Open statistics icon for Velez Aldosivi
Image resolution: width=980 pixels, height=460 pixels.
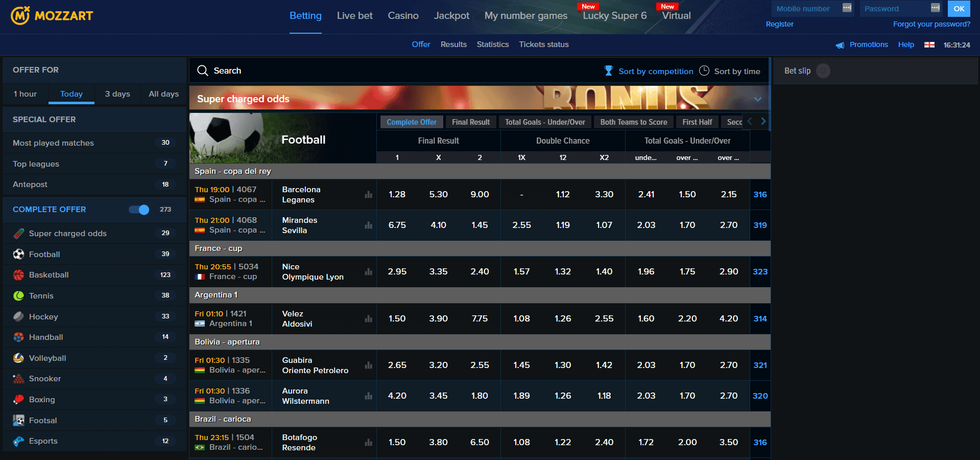pyautogui.click(x=368, y=319)
